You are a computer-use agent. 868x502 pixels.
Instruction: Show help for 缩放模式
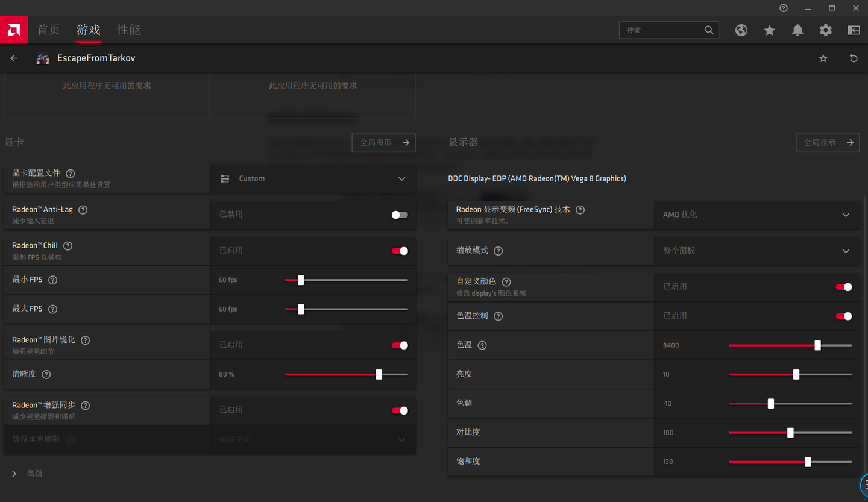click(498, 251)
